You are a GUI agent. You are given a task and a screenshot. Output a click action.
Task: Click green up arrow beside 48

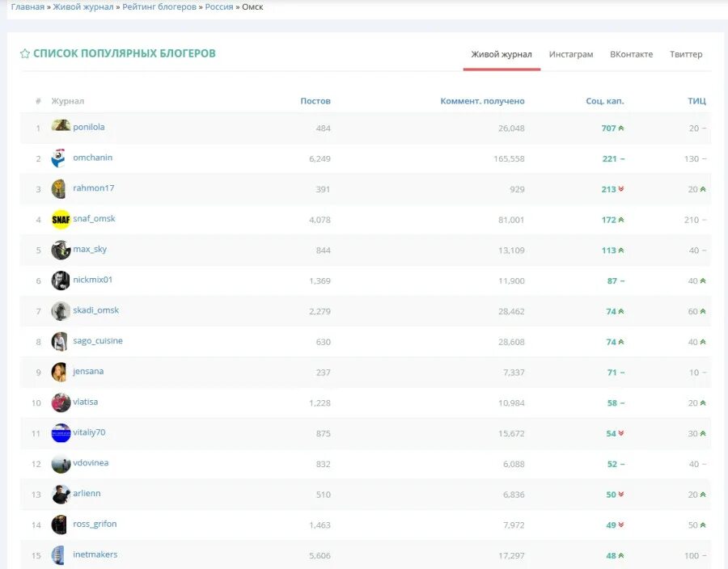coord(621,555)
